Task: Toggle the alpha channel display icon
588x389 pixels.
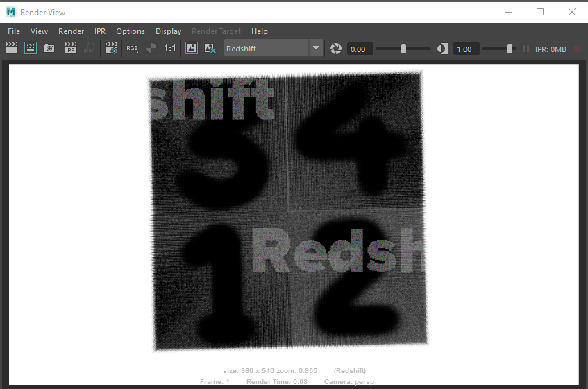Action: pos(151,49)
